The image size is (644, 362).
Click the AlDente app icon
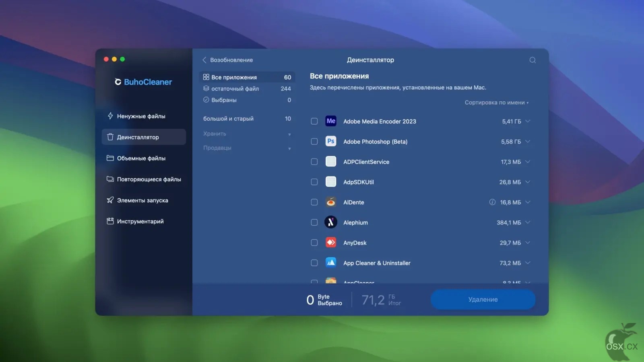(x=331, y=202)
